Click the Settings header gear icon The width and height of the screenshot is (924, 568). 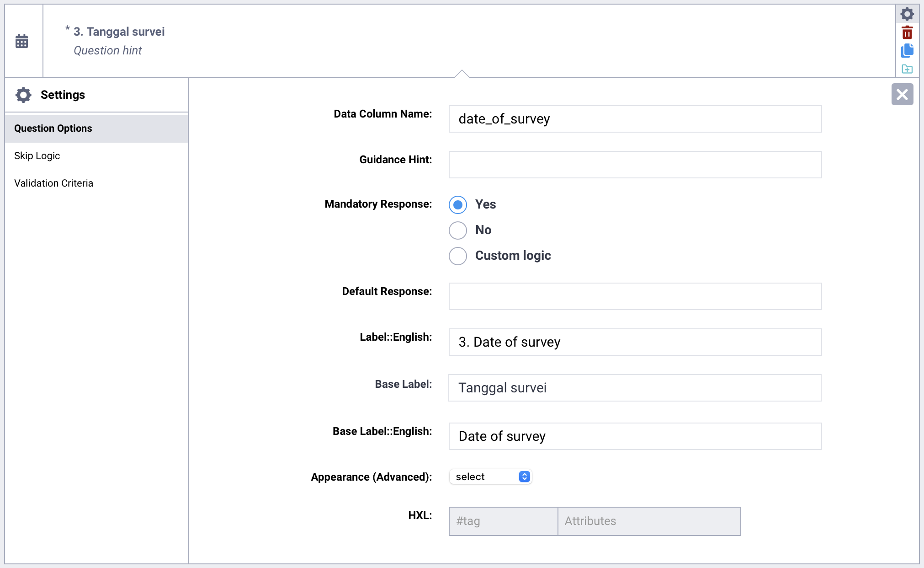click(23, 95)
